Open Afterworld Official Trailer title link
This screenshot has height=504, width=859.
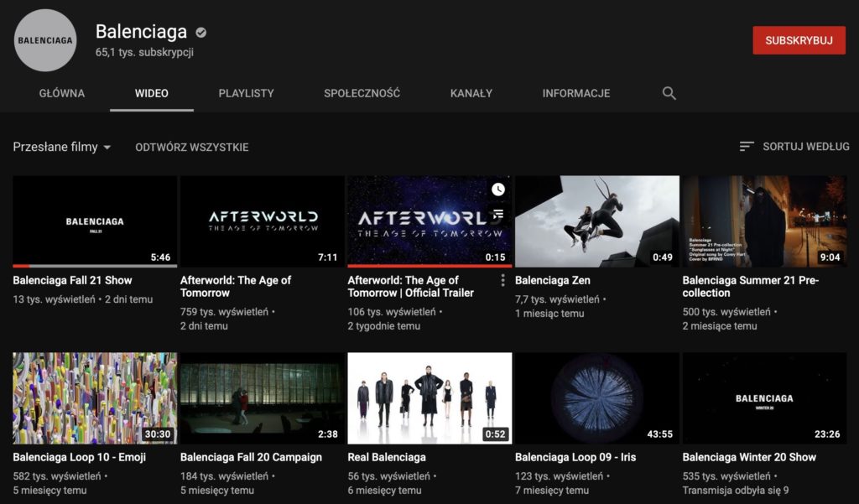411,287
